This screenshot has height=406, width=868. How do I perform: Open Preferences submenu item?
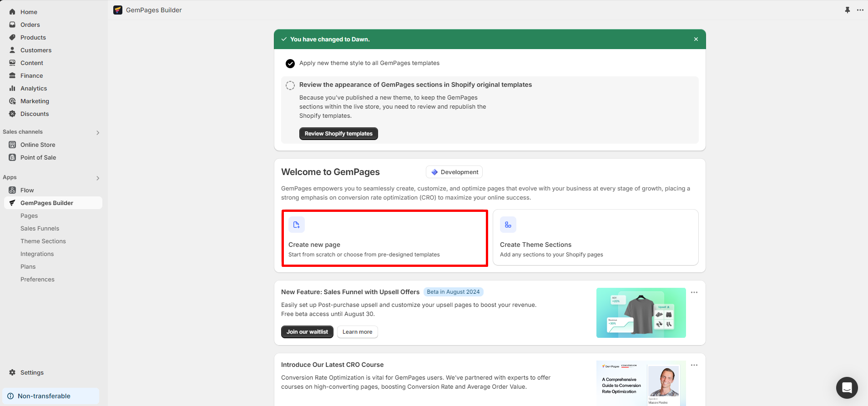[37, 279]
